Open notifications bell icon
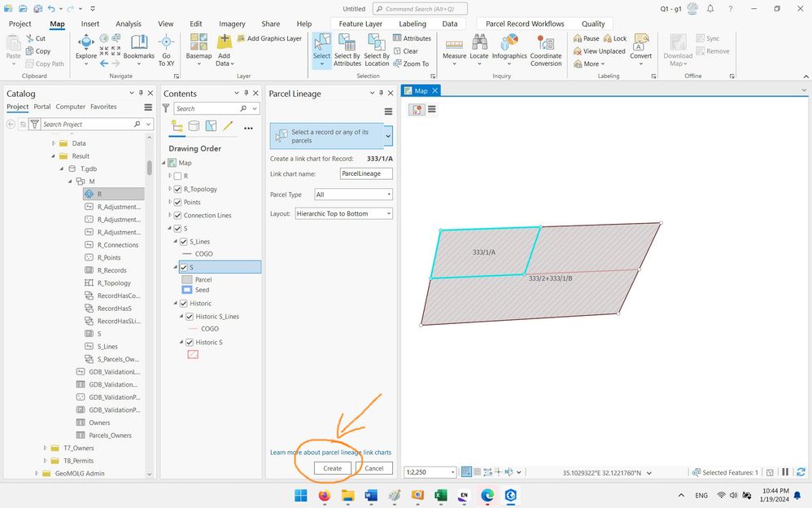Viewport: 812px width, 508px height. (710, 9)
